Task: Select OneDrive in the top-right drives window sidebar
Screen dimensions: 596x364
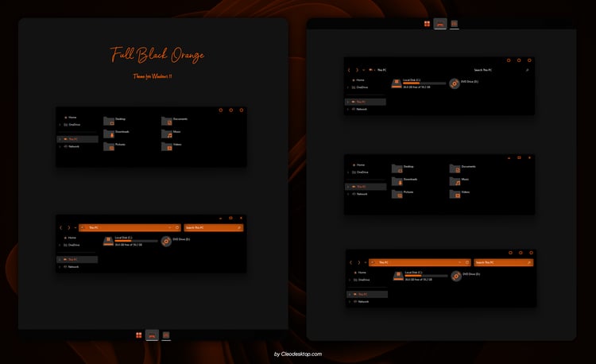Action: click(x=360, y=87)
